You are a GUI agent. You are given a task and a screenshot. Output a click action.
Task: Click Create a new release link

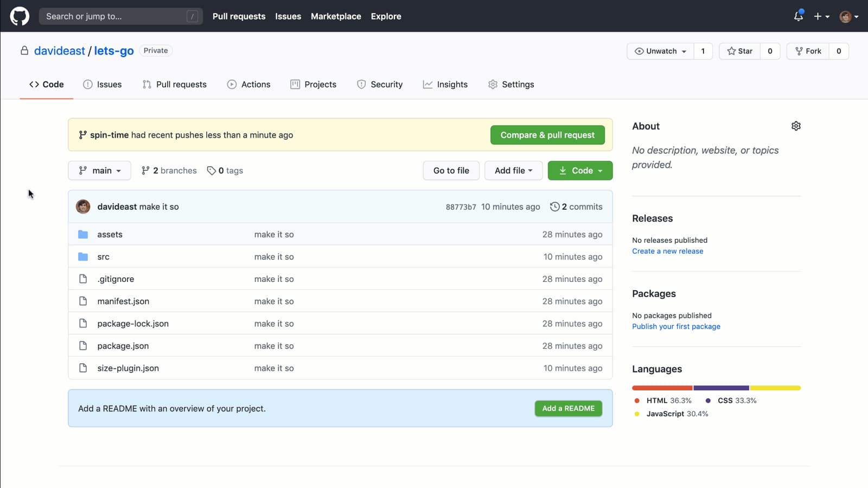click(x=667, y=251)
